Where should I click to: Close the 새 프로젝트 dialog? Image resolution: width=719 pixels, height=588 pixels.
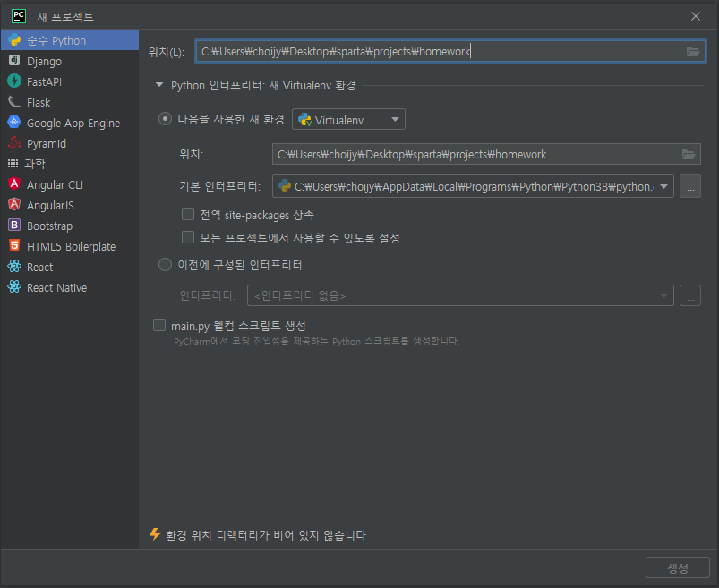(x=695, y=16)
